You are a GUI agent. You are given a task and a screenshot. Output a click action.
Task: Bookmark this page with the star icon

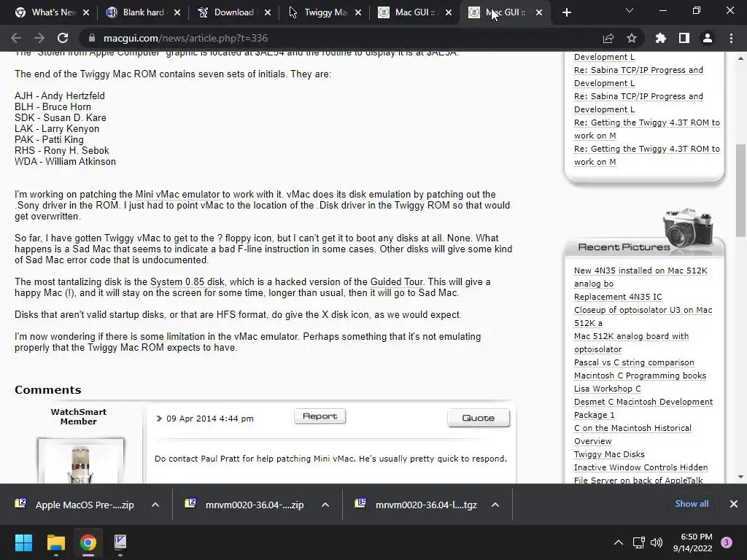[x=632, y=38]
